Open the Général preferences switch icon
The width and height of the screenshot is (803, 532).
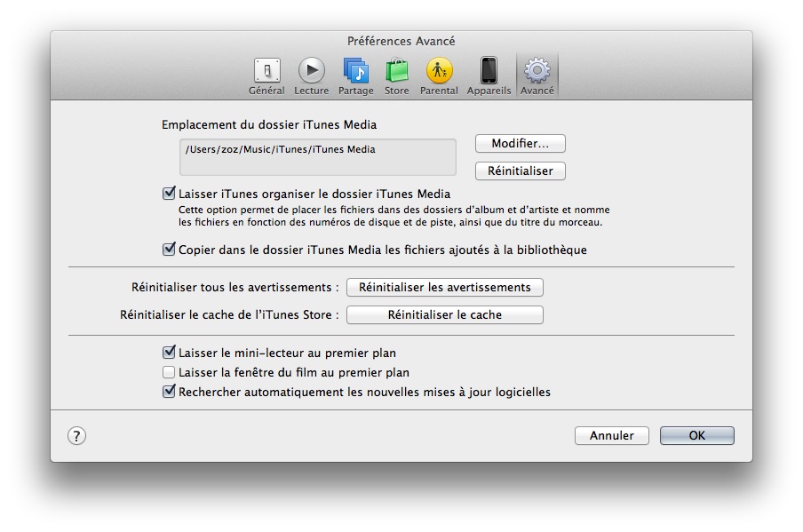(266, 71)
